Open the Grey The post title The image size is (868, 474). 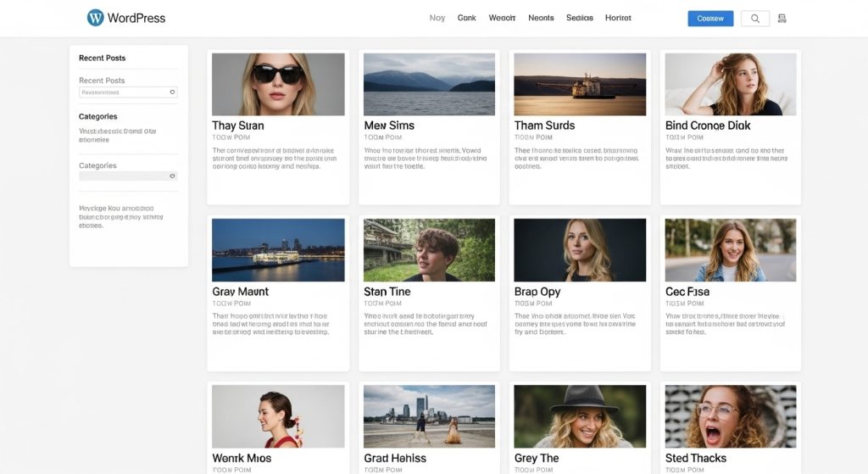click(537, 459)
